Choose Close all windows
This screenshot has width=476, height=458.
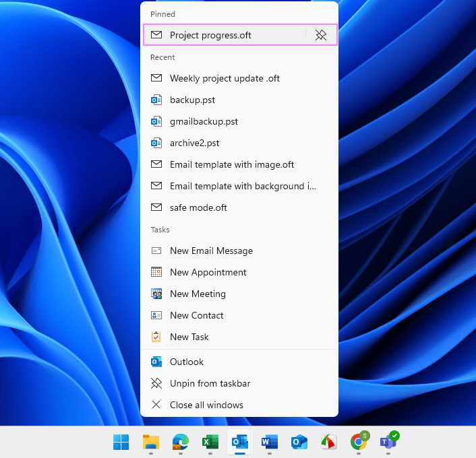pyautogui.click(x=239, y=405)
